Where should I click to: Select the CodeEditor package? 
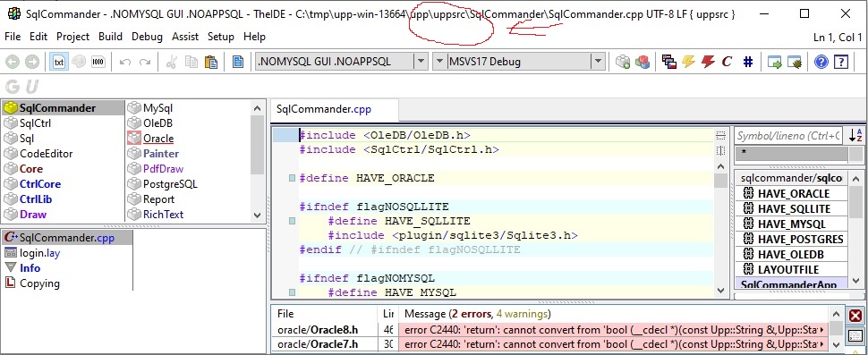click(64, 154)
